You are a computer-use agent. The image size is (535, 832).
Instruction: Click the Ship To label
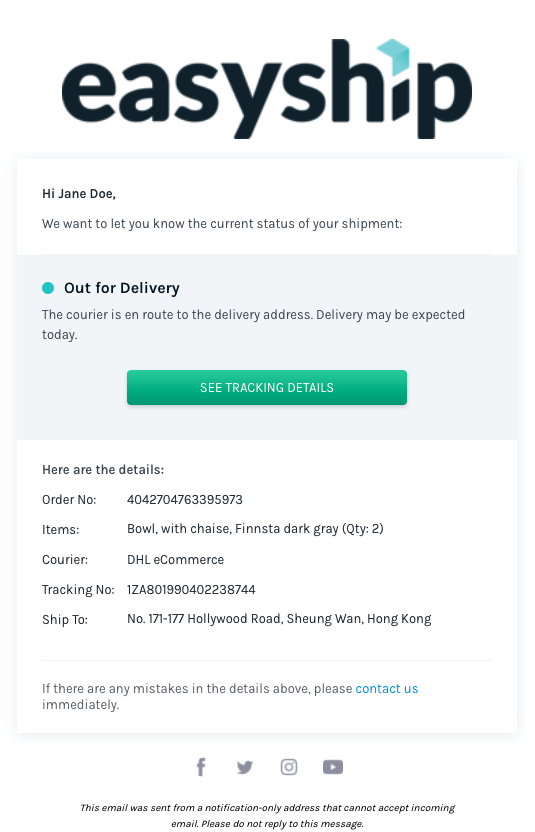pos(65,620)
